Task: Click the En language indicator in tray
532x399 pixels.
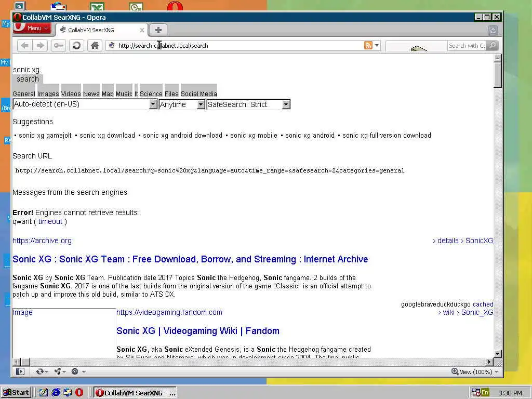Action: coord(485,393)
